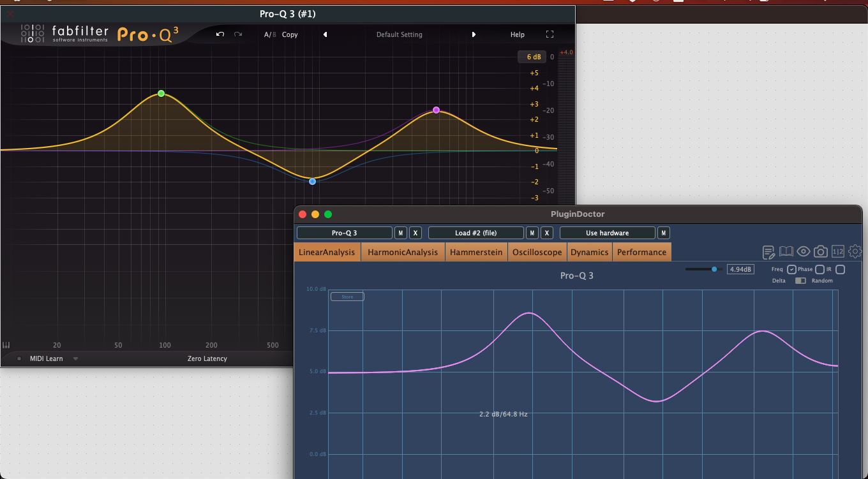The image size is (868, 479).
Task: Open the Performance tab
Action: [641, 252]
